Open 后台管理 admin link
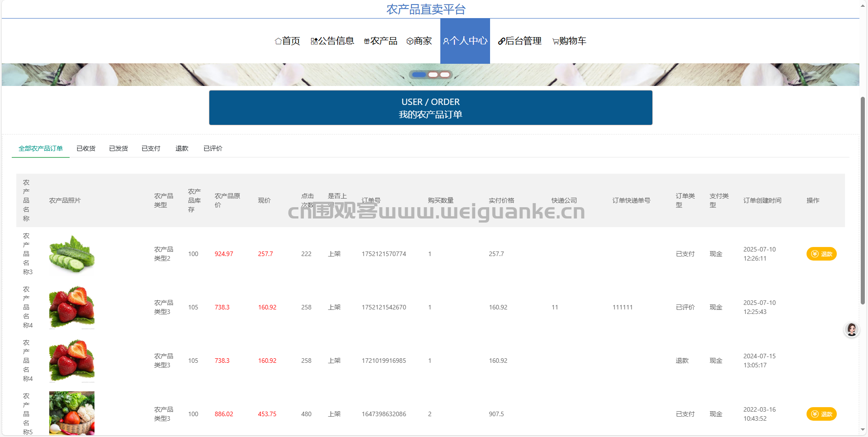The height and width of the screenshot is (437, 868). [x=519, y=41]
